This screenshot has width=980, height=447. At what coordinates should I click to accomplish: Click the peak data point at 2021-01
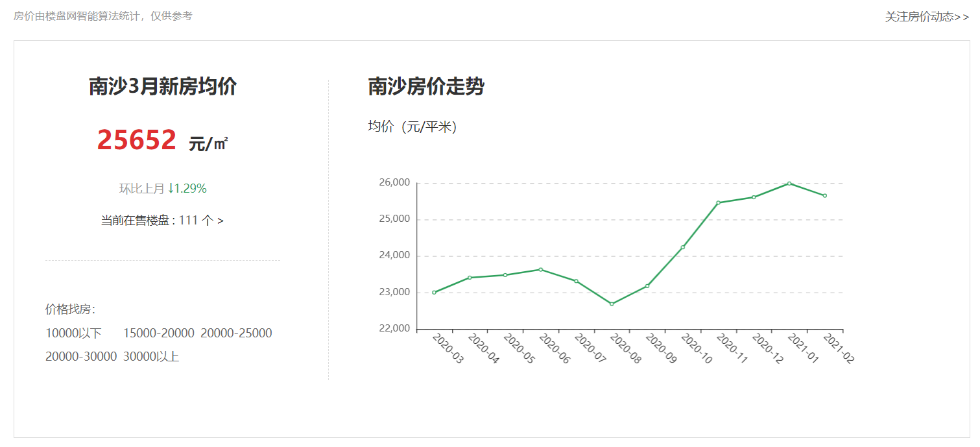pyautogui.click(x=789, y=184)
